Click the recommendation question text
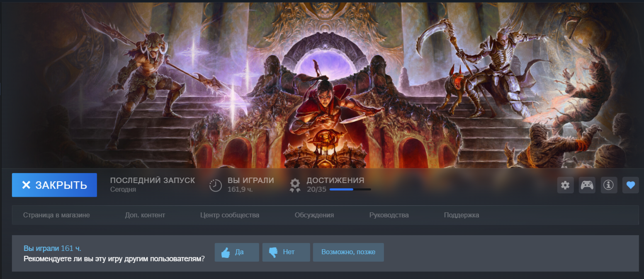 tap(114, 259)
